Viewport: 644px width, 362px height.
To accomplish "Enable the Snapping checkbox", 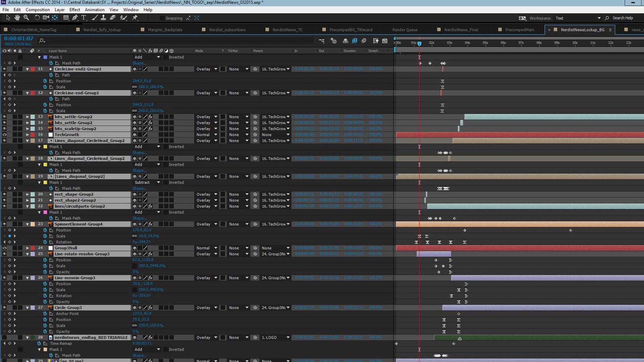I will [162, 18].
